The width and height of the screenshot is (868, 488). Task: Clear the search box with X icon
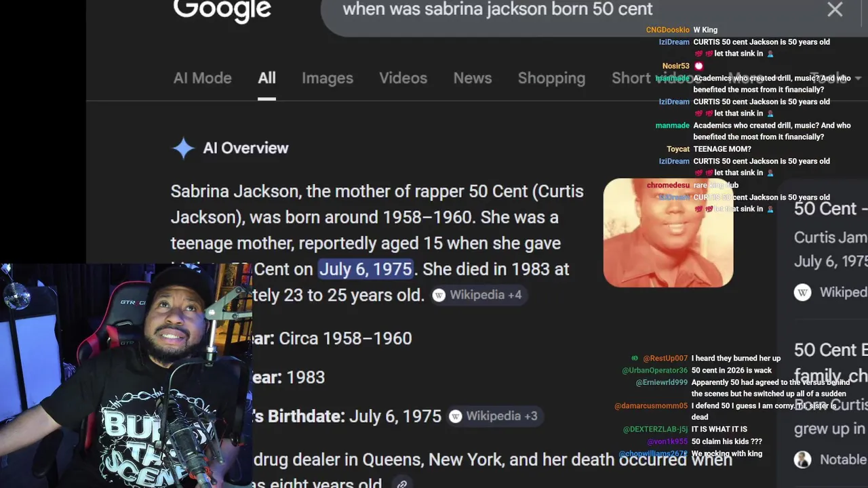(835, 9)
